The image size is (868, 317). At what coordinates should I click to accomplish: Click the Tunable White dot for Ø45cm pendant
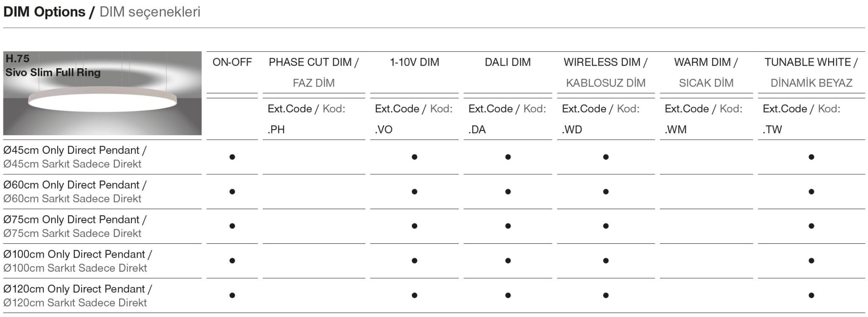[811, 157]
